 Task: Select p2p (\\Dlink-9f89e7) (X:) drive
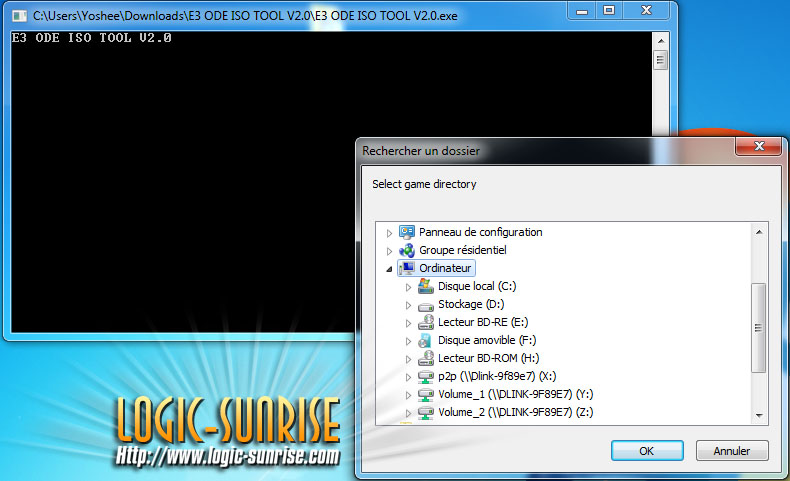click(x=497, y=376)
